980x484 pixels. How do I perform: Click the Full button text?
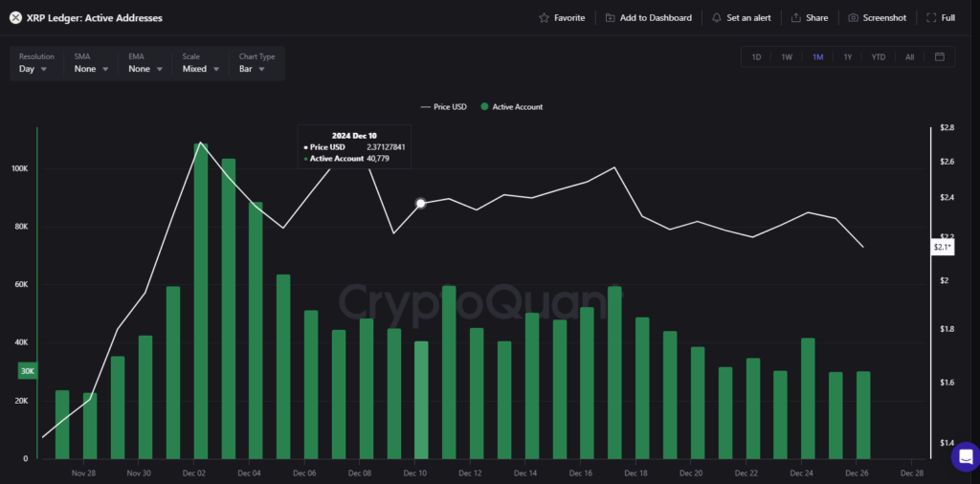pos(948,18)
